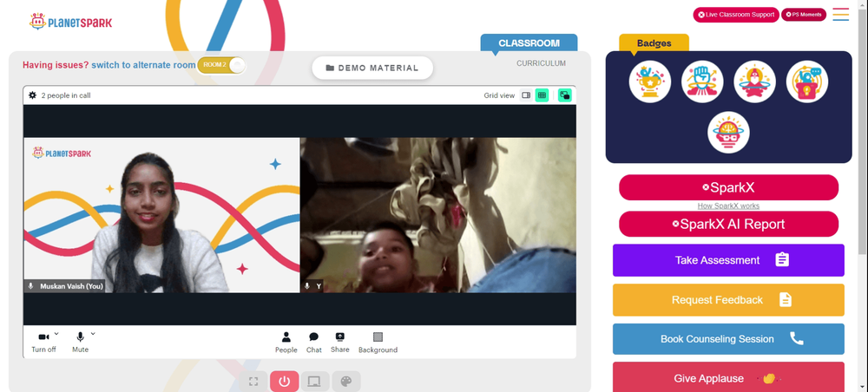Open How SparkX works link
The width and height of the screenshot is (868, 392).
(x=728, y=206)
